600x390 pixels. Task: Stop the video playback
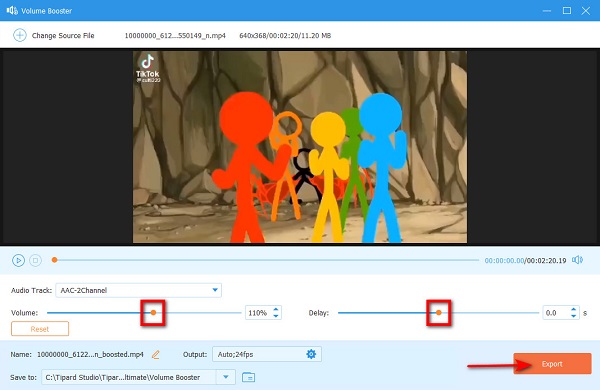(x=36, y=260)
